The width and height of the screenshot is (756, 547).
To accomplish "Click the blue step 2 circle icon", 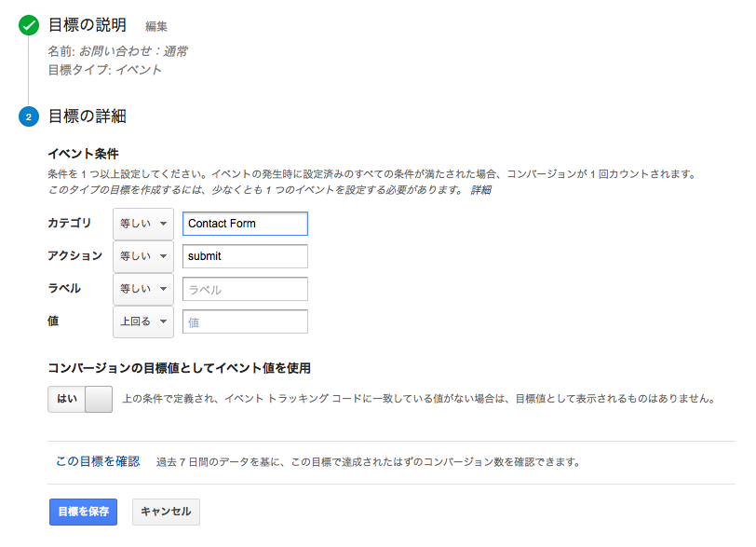I will (x=28, y=117).
